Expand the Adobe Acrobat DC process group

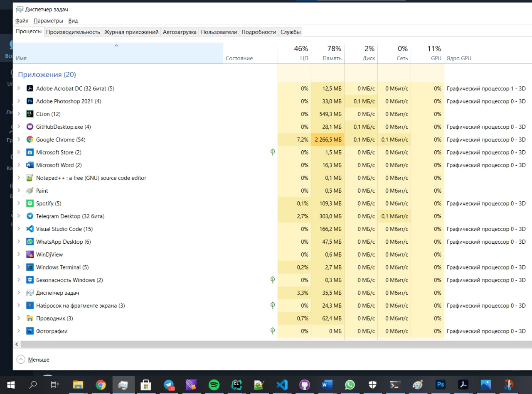[19, 88]
